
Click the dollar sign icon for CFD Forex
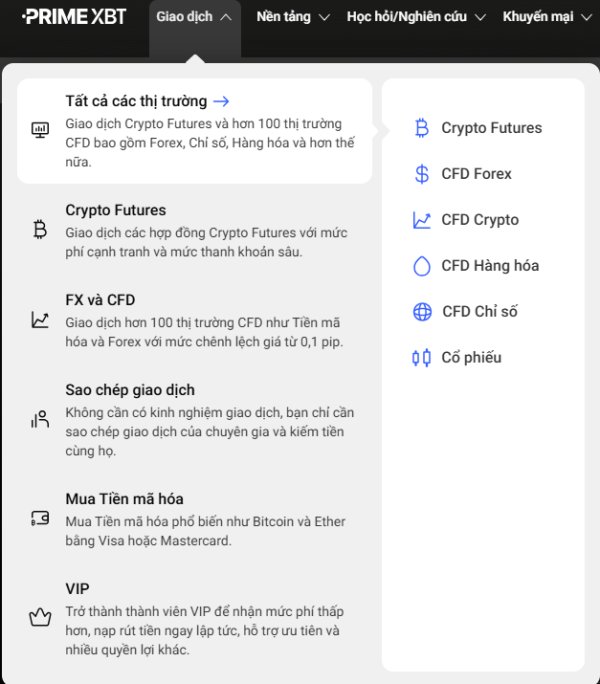(422, 174)
